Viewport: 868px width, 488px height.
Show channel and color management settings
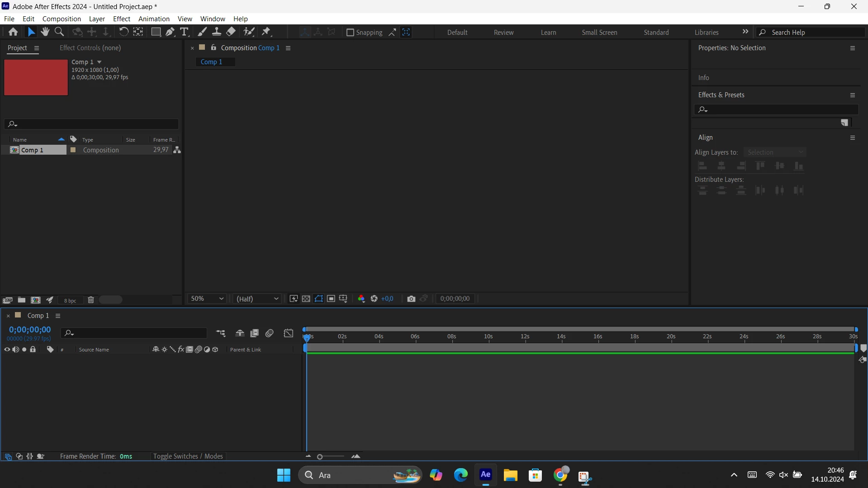[x=361, y=298]
